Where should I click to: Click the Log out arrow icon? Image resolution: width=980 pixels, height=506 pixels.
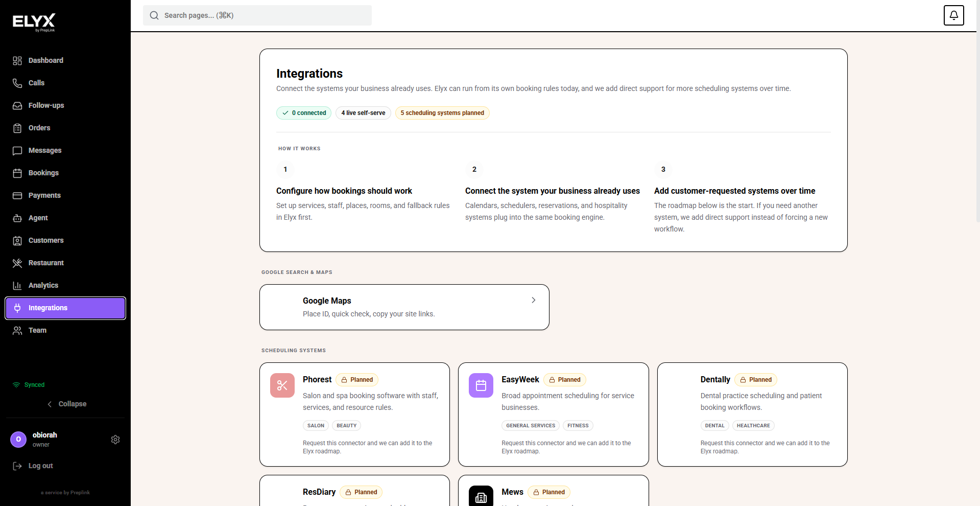click(17, 466)
